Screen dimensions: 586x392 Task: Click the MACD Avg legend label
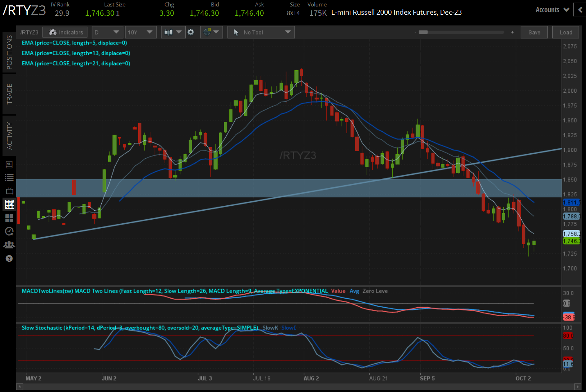pos(354,291)
